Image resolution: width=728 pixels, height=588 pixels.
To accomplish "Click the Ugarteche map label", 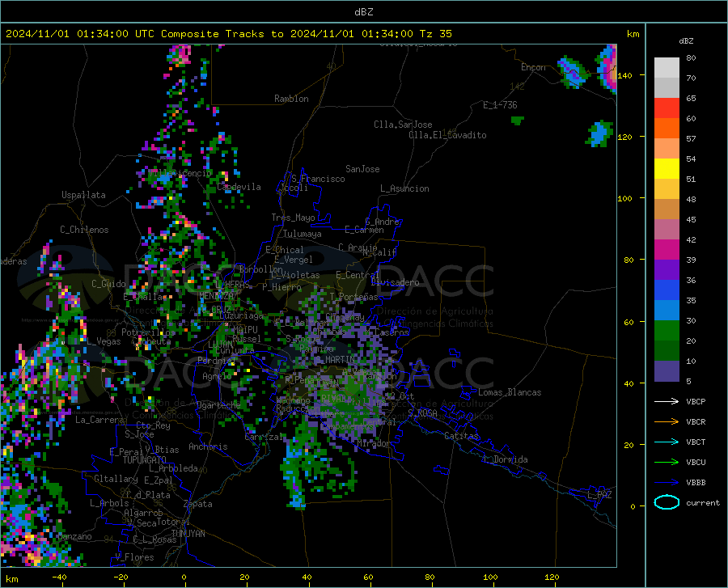I will (x=218, y=405).
